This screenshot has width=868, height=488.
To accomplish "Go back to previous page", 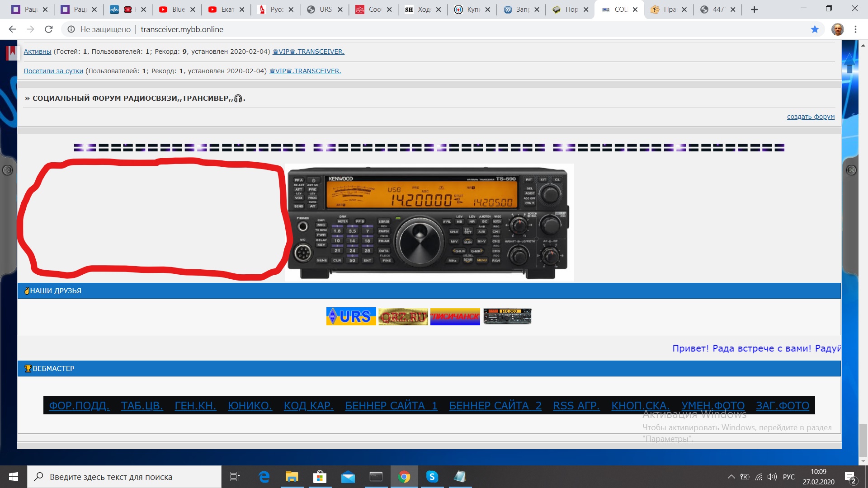I will [12, 29].
